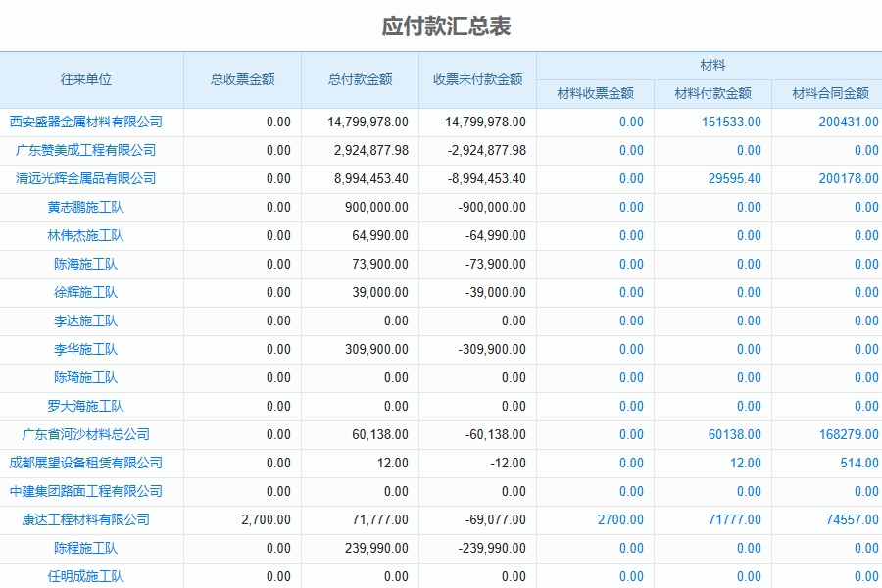Viewport: 882px width, 588px height.
Task: Select 陈海施工队 entry
Action: [x=92, y=264]
